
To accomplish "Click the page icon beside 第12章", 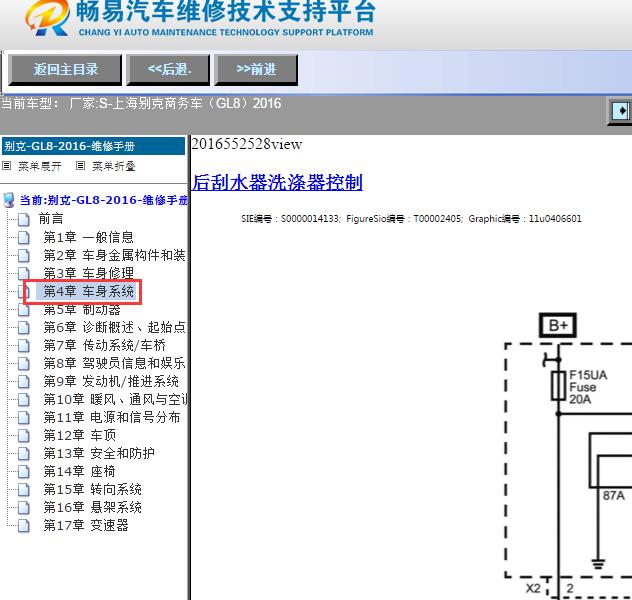I will (x=23, y=436).
